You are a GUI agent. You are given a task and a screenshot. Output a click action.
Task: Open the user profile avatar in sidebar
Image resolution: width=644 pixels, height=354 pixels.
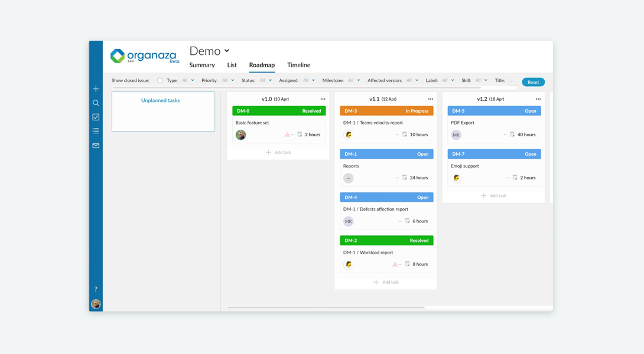pyautogui.click(x=96, y=304)
